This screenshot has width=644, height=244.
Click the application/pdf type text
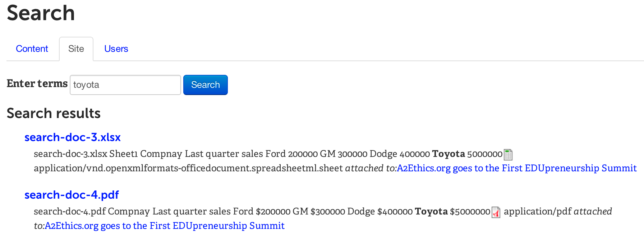click(538, 211)
